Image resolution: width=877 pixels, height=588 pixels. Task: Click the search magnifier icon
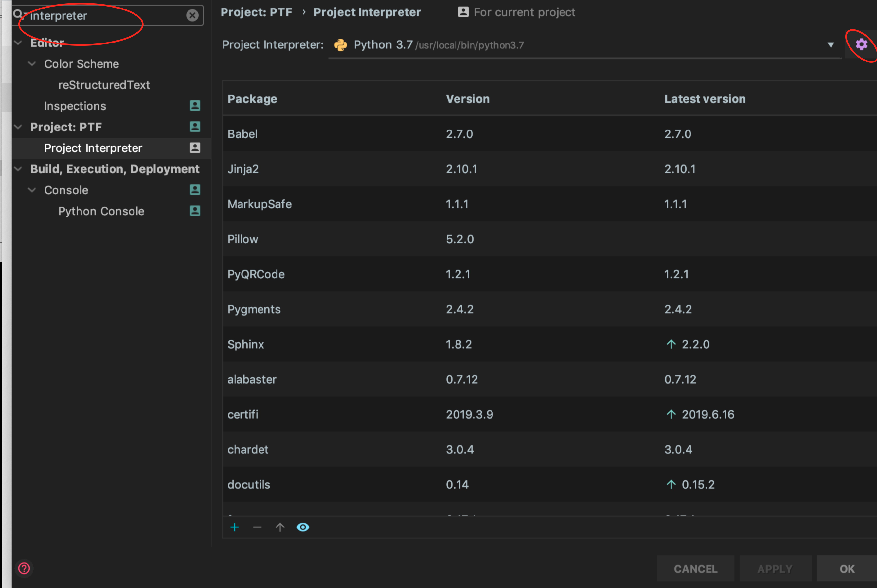pyautogui.click(x=17, y=15)
